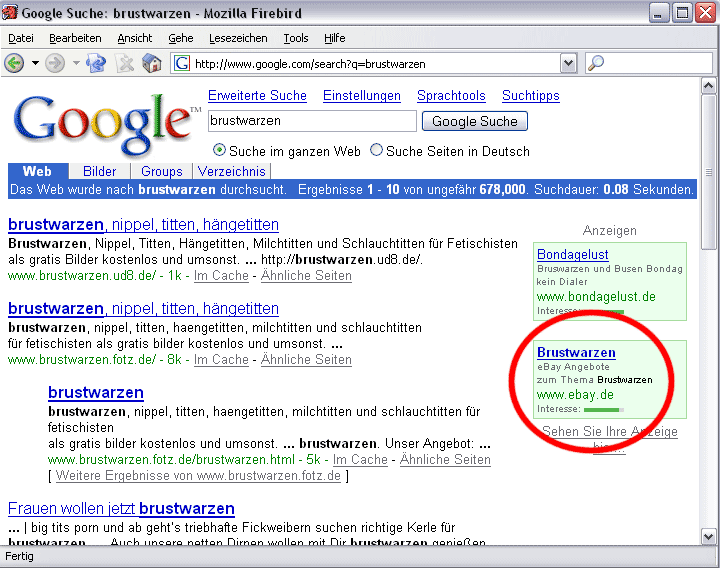
Task: Click the 'Fertig' status bar text
Action: [x=19, y=557]
